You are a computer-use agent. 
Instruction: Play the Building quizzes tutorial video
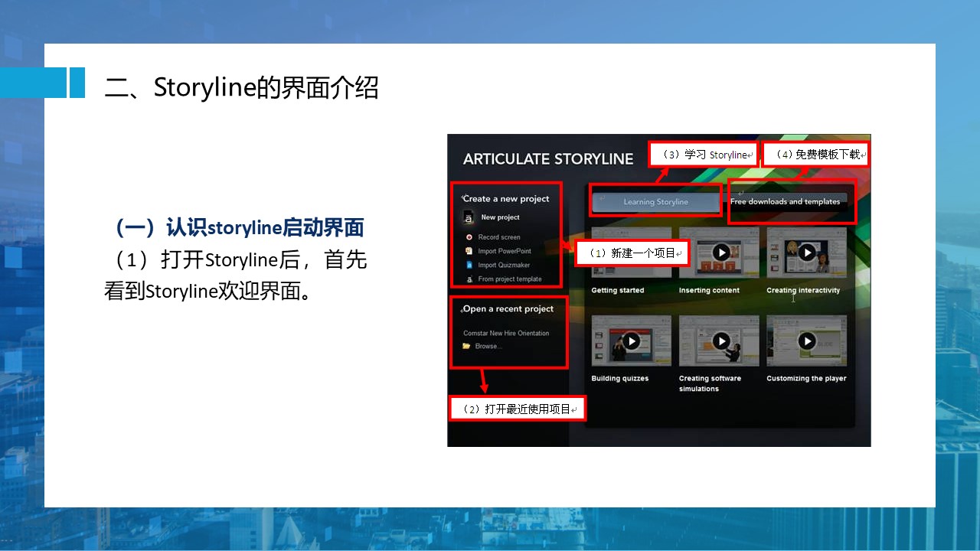pyautogui.click(x=631, y=341)
